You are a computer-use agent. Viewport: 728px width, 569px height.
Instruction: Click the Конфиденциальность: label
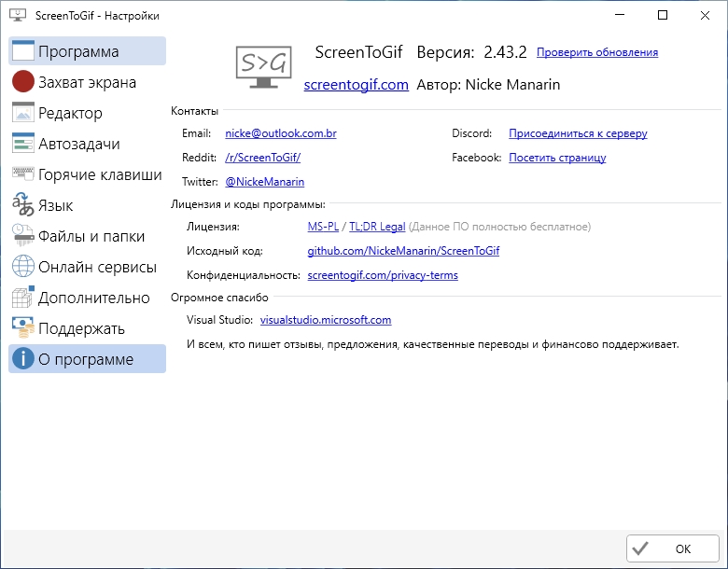[x=244, y=275]
